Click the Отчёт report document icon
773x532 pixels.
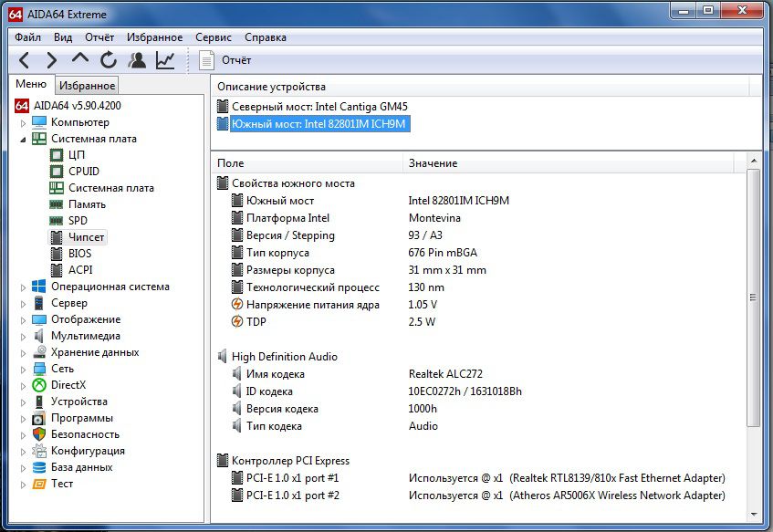click(x=206, y=60)
